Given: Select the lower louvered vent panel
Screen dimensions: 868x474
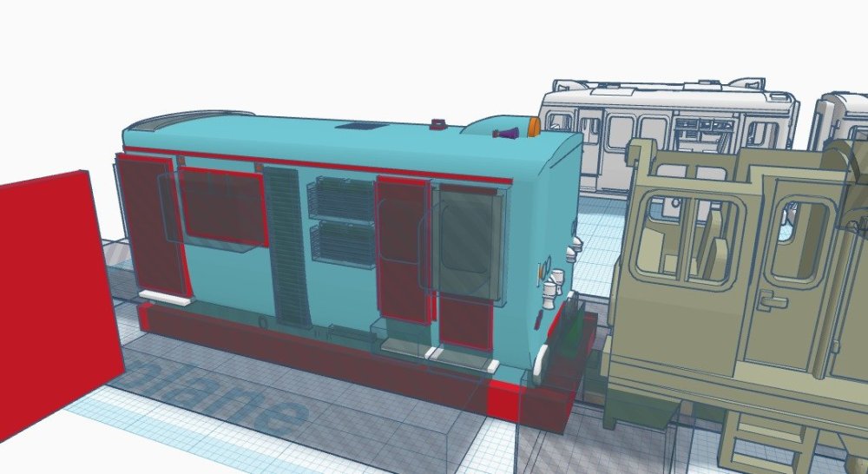Looking at the screenshot, I should [x=342, y=243].
